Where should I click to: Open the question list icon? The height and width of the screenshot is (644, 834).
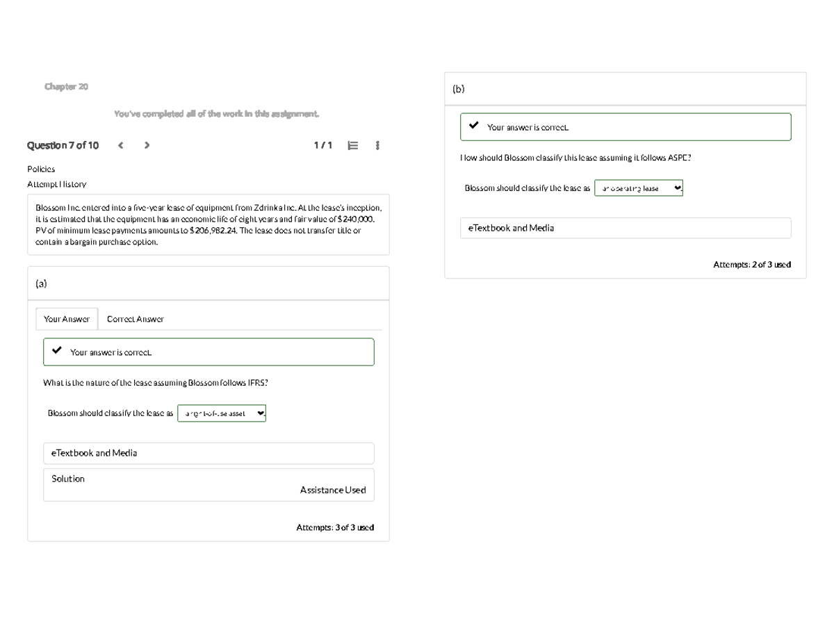coord(353,146)
